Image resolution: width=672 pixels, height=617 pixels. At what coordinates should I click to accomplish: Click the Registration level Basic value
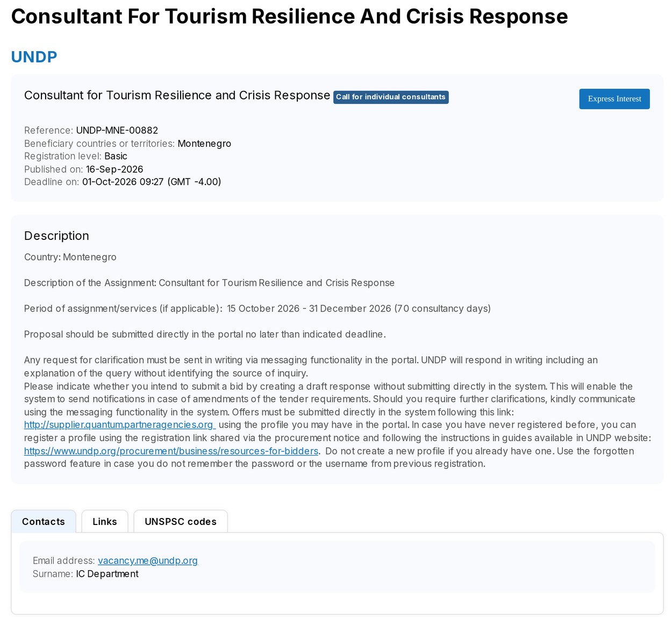(x=116, y=156)
